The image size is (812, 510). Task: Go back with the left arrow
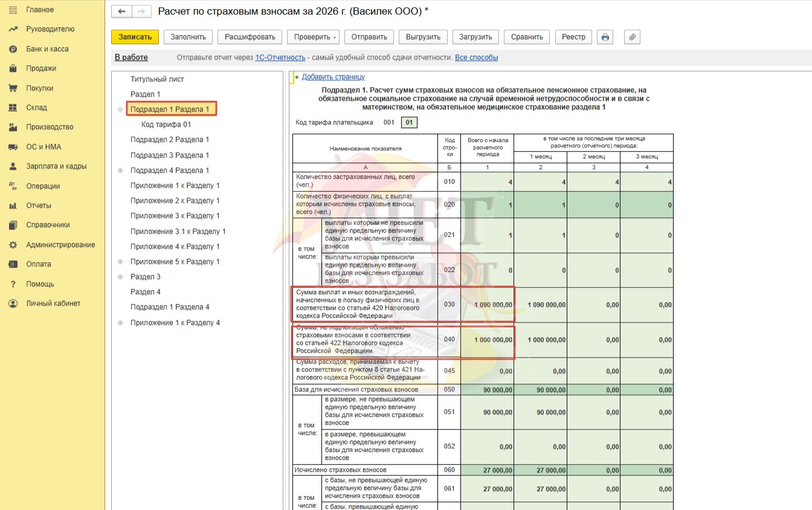[x=122, y=11]
